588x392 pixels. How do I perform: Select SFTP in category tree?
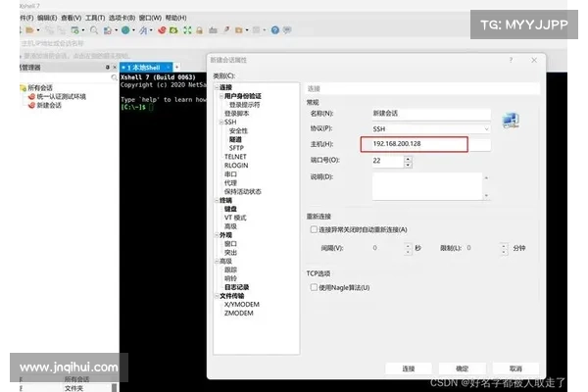click(236, 148)
